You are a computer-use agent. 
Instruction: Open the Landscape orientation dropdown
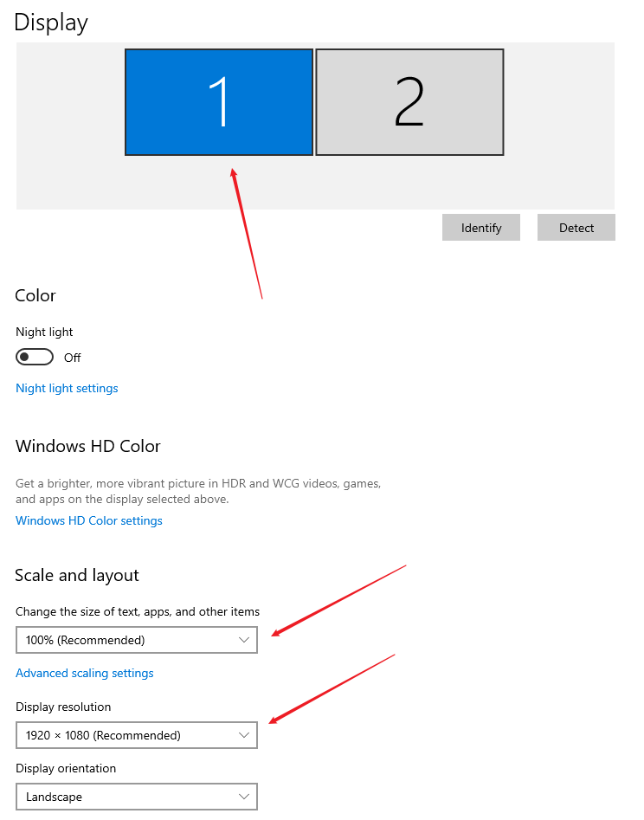click(x=137, y=797)
